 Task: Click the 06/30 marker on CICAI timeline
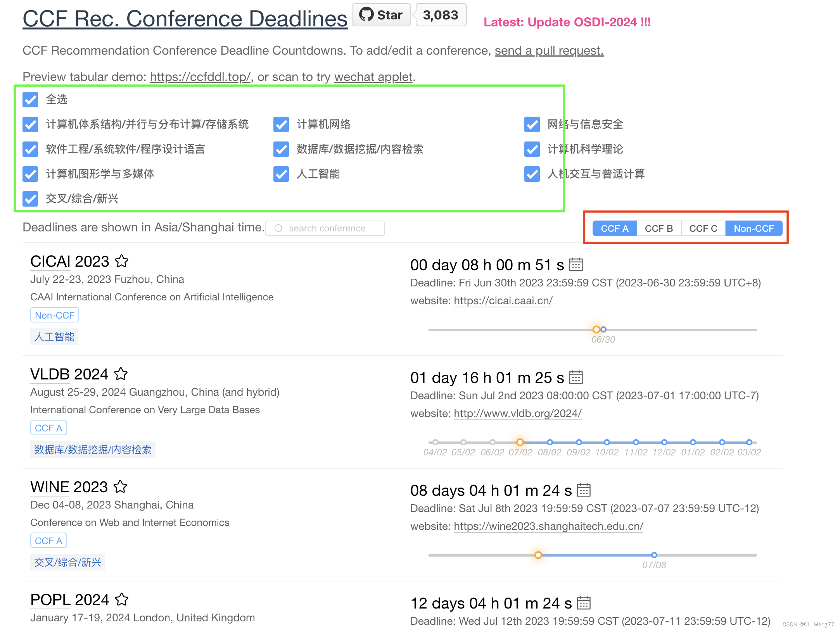point(603,329)
